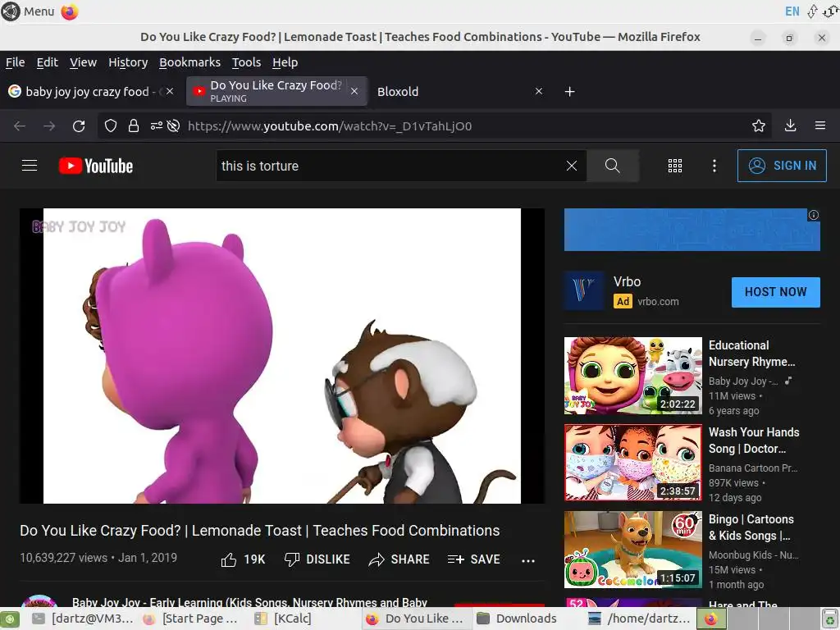Click SAVE to playlist button
The image size is (840, 630).
click(x=473, y=559)
